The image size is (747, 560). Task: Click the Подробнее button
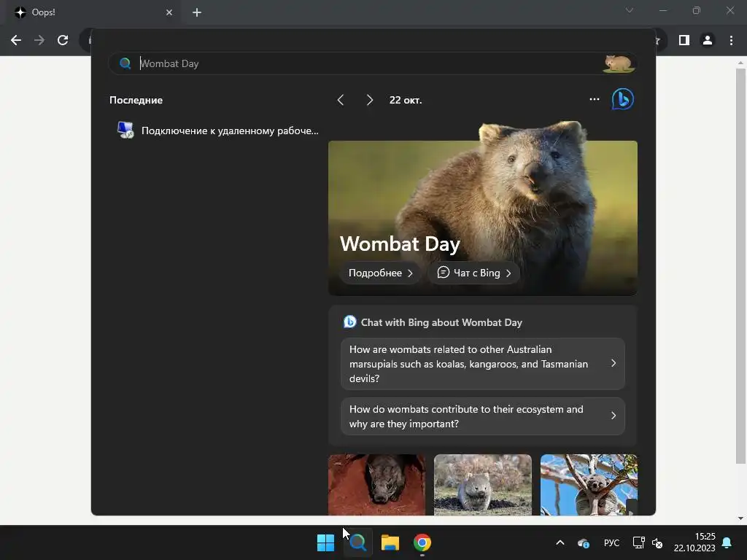[380, 273]
